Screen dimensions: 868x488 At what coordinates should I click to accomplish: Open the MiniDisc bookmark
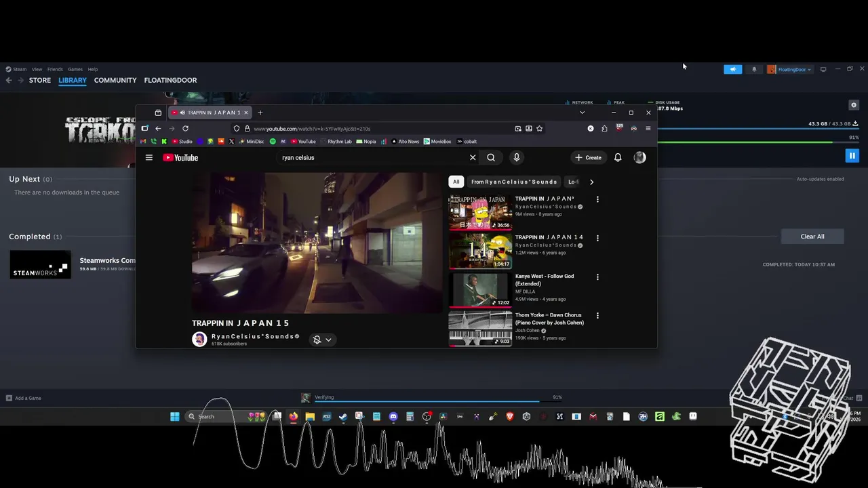point(251,142)
